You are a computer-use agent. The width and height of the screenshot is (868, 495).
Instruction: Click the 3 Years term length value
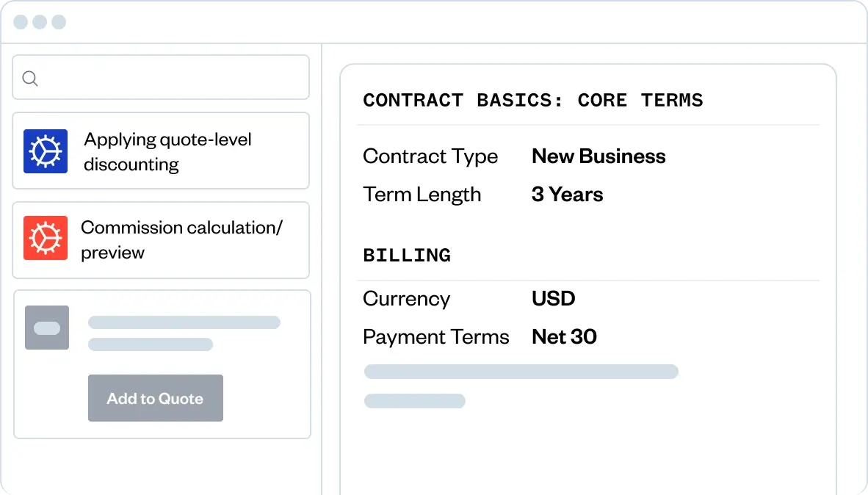(x=567, y=195)
